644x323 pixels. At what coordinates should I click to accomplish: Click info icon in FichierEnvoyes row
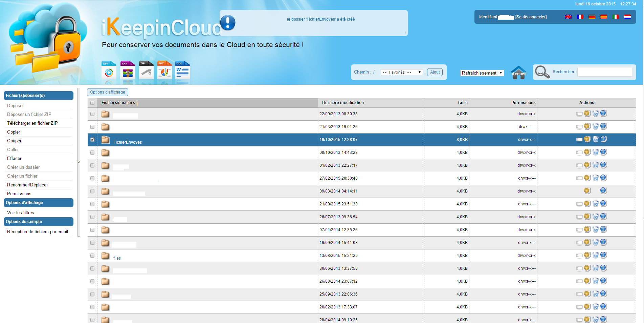click(x=604, y=139)
